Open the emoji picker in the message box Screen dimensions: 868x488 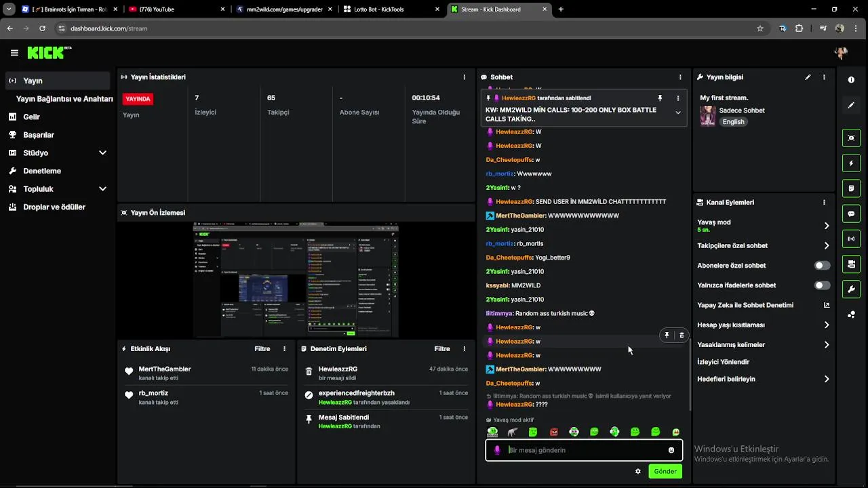click(671, 450)
